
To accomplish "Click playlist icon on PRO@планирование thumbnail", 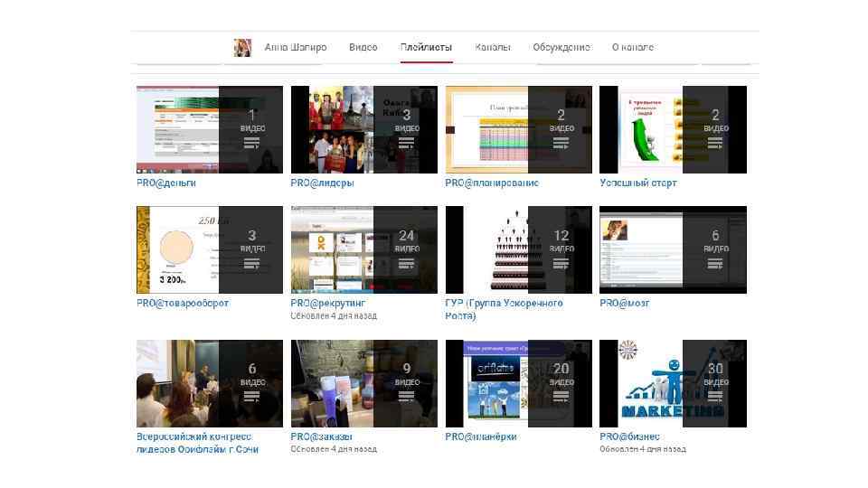I will pos(561,144).
